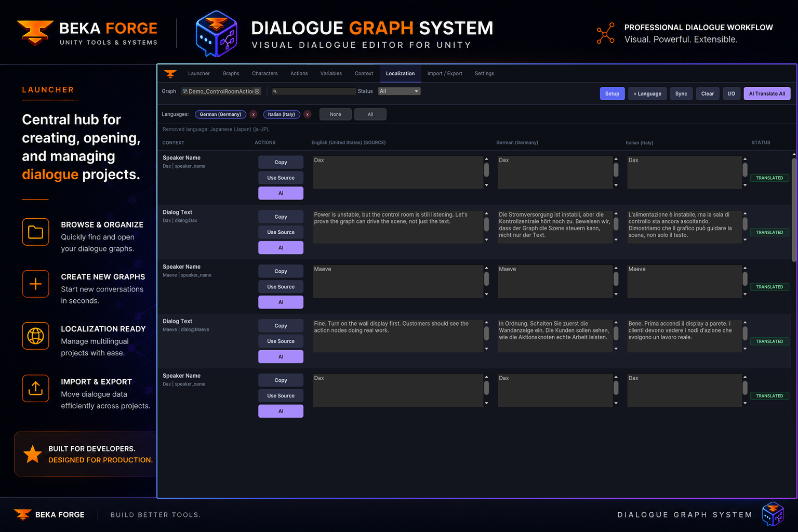Click scrollbar thumb of English Power is unstable field
The width and height of the screenshot is (798, 532).
coord(486,224)
